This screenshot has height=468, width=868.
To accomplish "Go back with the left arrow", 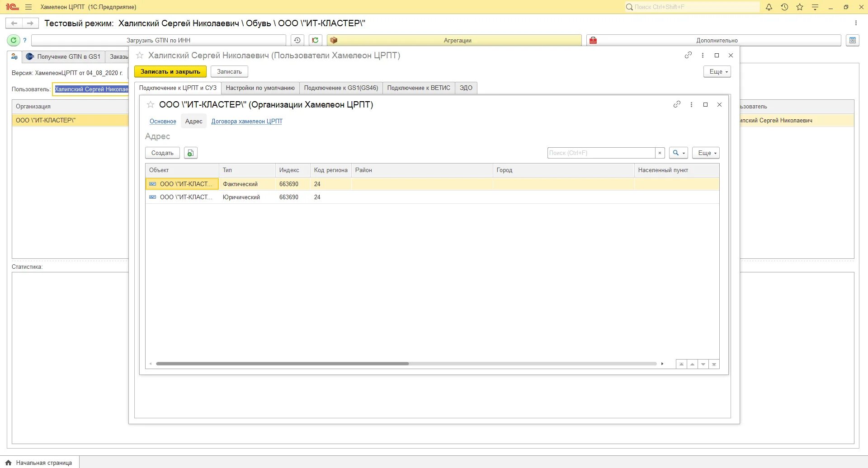I will (14, 23).
